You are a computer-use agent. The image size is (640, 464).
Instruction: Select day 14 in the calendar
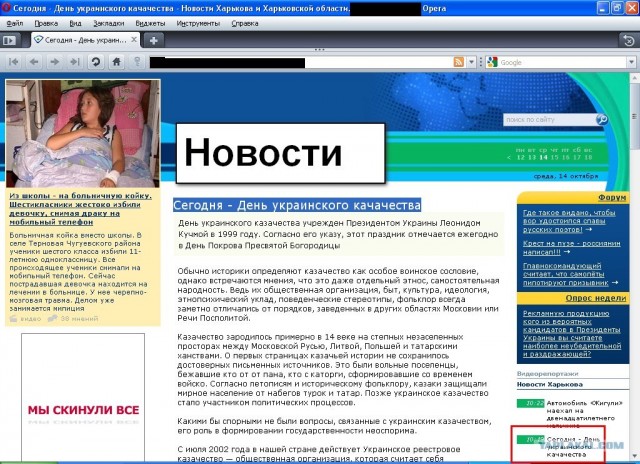pyautogui.click(x=543, y=157)
